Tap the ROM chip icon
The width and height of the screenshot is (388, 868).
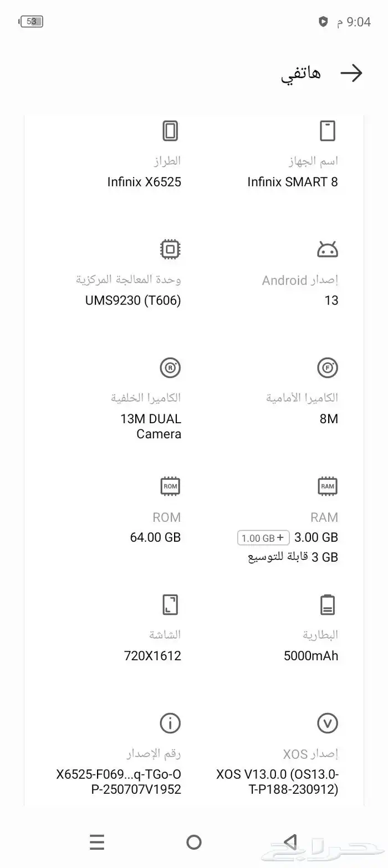170,486
